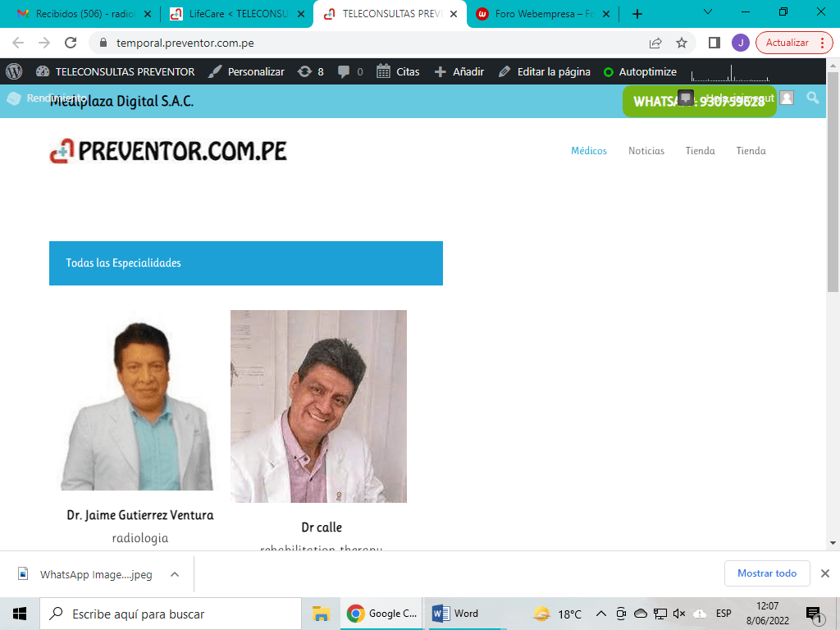840x630 pixels.
Task: Click the ESP language indicator
Action: click(x=724, y=614)
